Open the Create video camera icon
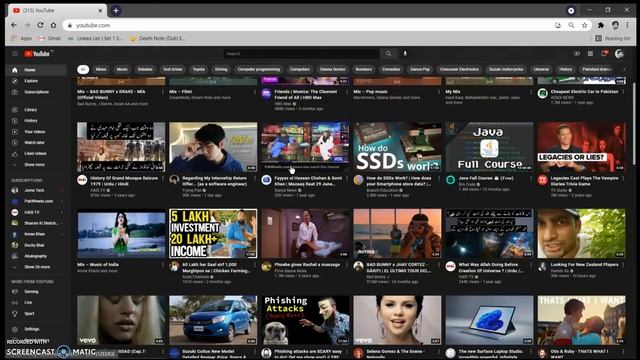The image size is (640, 360). (577, 53)
